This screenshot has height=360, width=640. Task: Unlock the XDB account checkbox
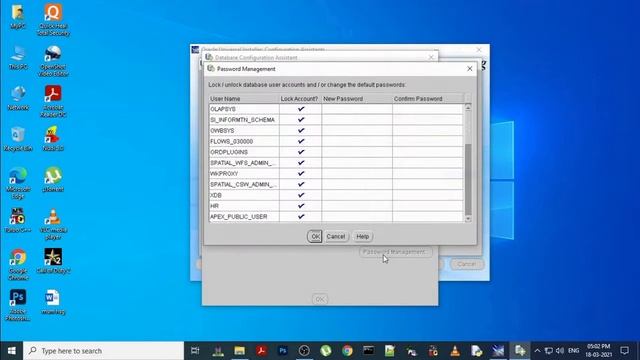click(301, 195)
